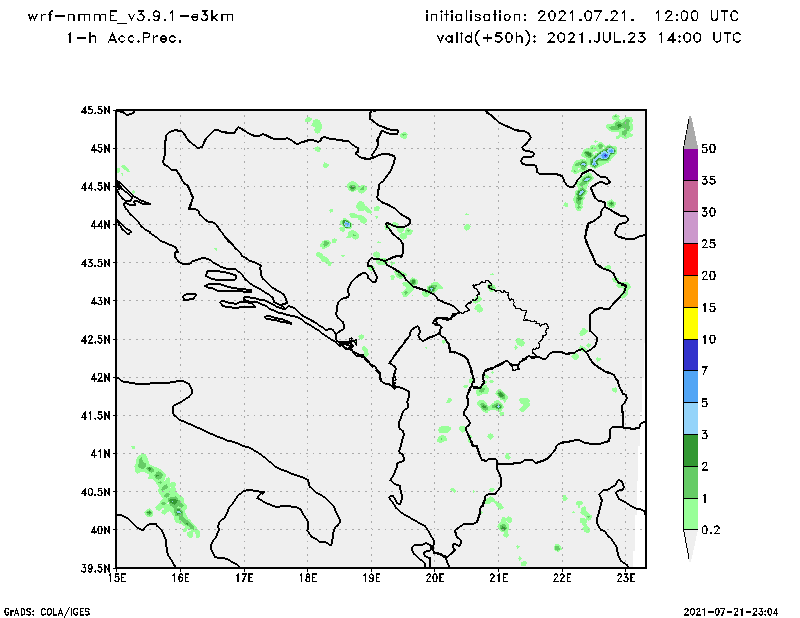The width and height of the screenshot is (800, 618).
Task: Click the light green 0.2-1 colorbar swatch
Action: click(690, 514)
